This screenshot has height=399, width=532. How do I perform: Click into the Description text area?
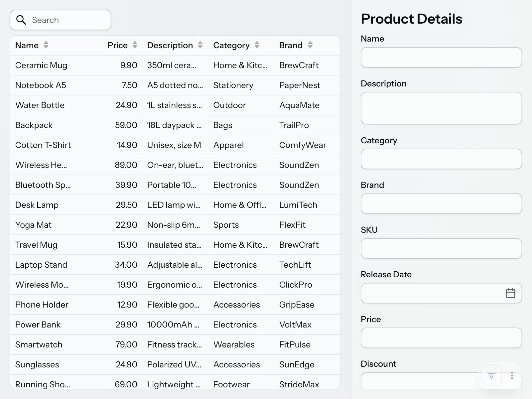tap(441, 108)
